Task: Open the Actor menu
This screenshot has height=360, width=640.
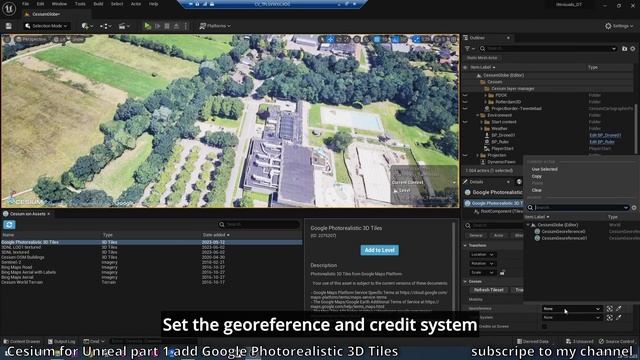Action: pos(136,4)
